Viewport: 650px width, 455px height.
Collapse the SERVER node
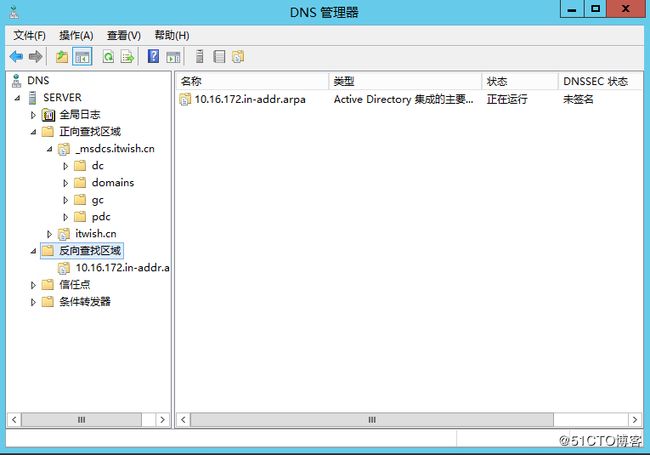click(17, 98)
